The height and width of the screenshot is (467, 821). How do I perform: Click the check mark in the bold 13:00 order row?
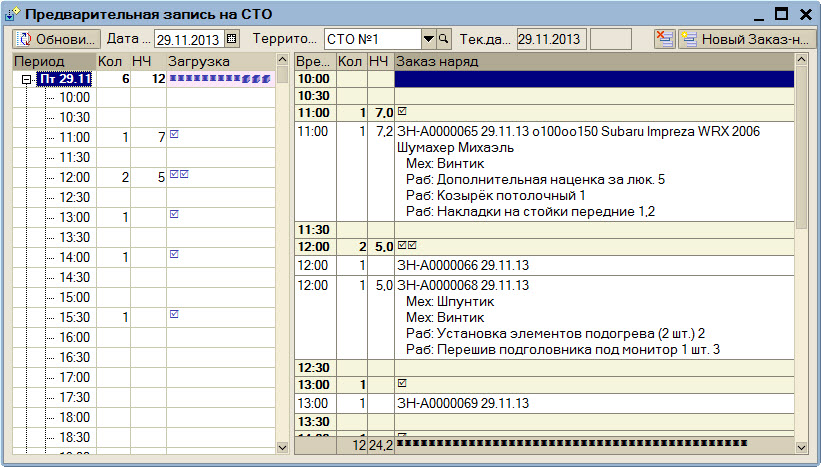pyautogui.click(x=402, y=383)
